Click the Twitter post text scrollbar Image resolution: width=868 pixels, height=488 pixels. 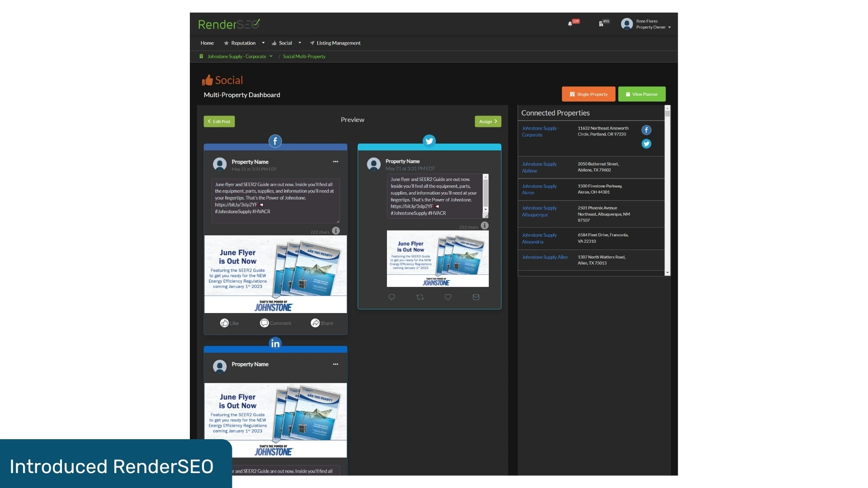486,193
